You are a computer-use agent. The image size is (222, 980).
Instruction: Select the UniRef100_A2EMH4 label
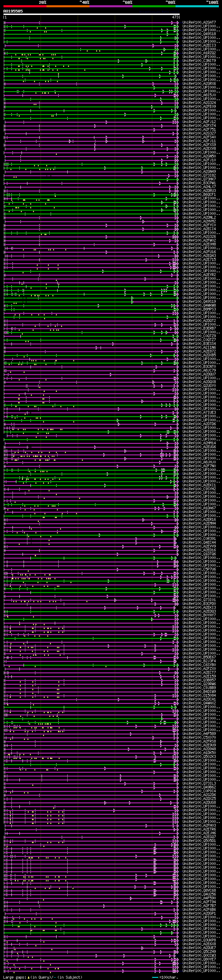(x=199, y=523)
